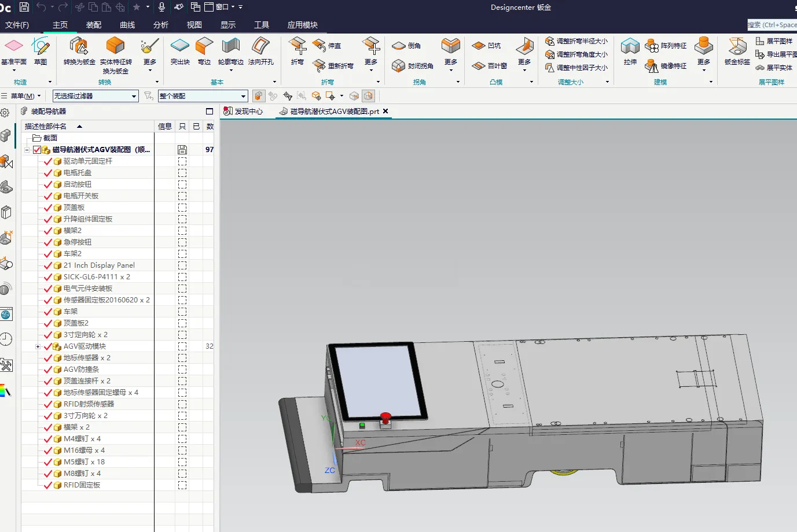Expand the AGV驱动模块 subassembly node
This screenshot has width=797, height=532.
click(x=38, y=346)
